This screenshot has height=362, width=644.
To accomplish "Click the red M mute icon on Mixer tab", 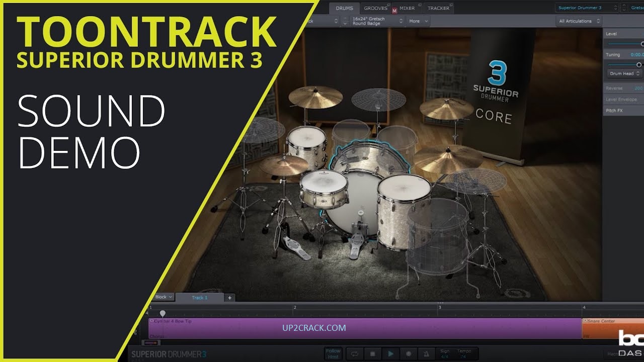I will (394, 10).
